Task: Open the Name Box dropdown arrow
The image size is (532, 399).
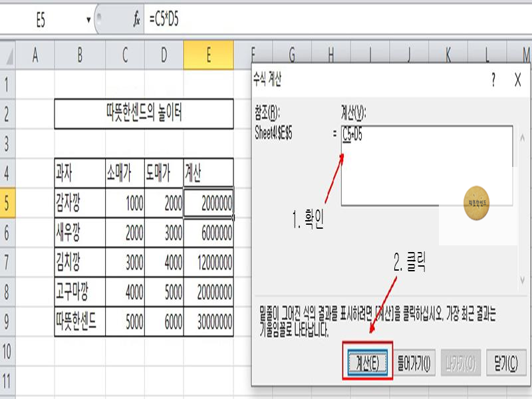Action: click(88, 20)
